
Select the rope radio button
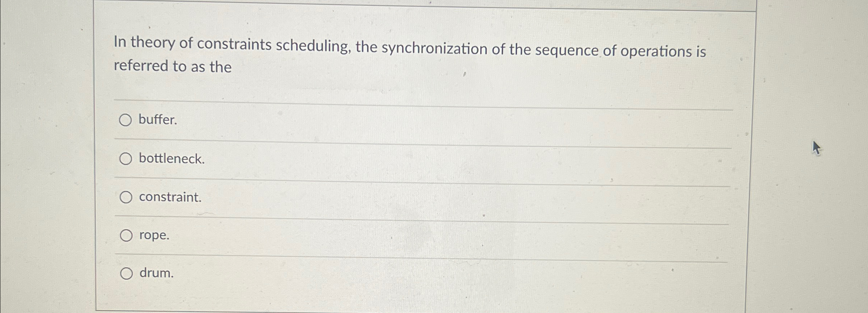pos(126,236)
